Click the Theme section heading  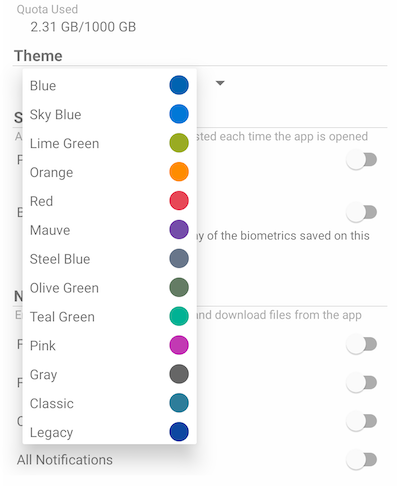click(38, 56)
